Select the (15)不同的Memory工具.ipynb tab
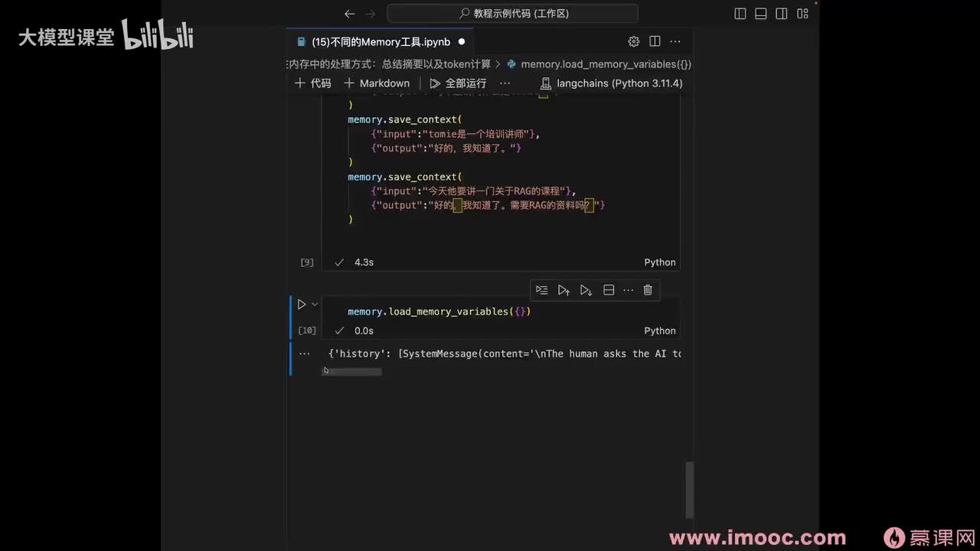This screenshot has width=980, height=551. [381, 41]
